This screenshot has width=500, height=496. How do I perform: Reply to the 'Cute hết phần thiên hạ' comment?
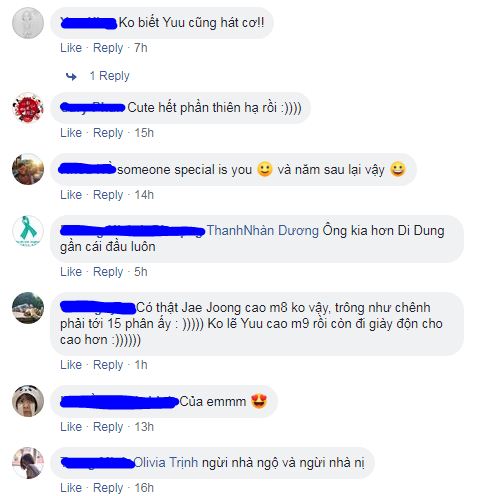point(108,133)
